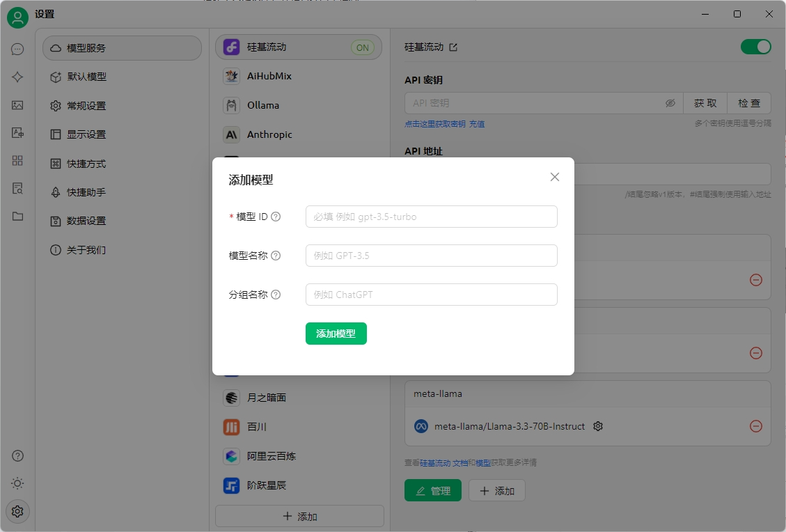Viewport: 786px width, 532px height.
Task: Open 关于我们 settings section
Action: click(x=123, y=250)
